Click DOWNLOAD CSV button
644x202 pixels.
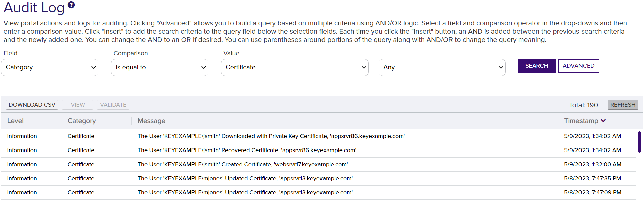[32, 105]
